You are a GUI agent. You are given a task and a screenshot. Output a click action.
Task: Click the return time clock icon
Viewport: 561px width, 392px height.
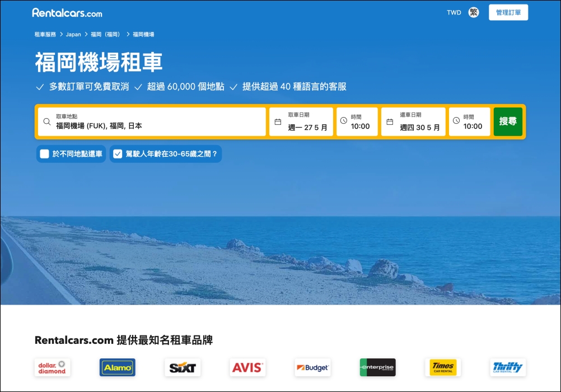click(456, 120)
